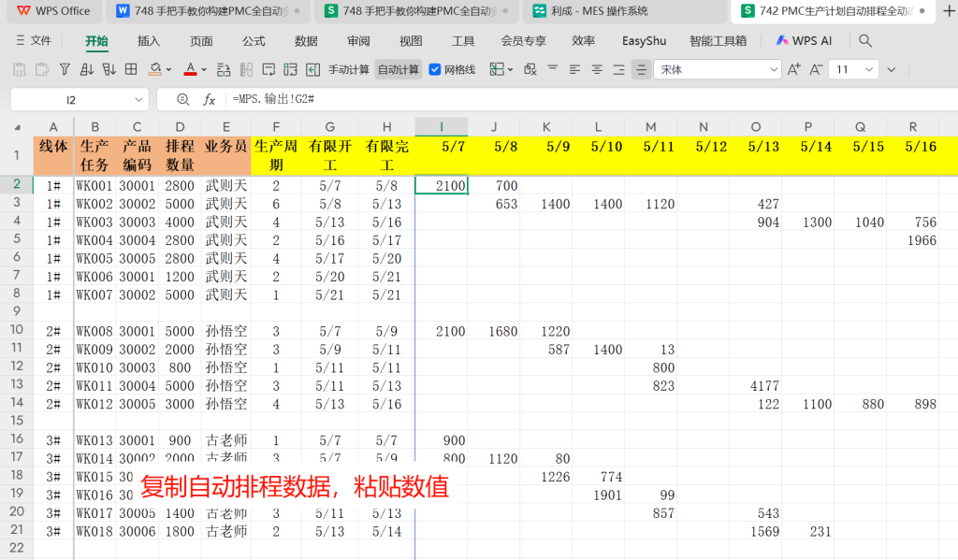Open the 数据 ribbon tab
This screenshot has height=560, width=958.
pos(306,41)
